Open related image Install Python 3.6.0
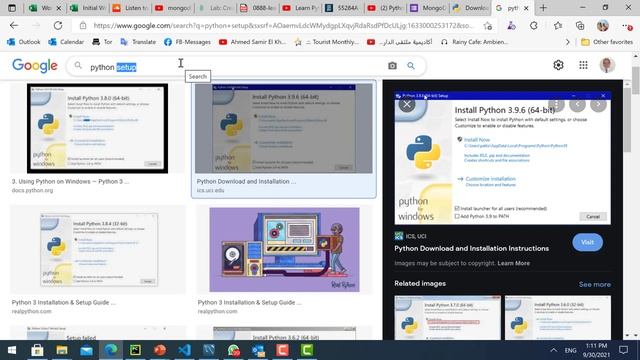The width and height of the screenshot is (640, 360). (558, 318)
